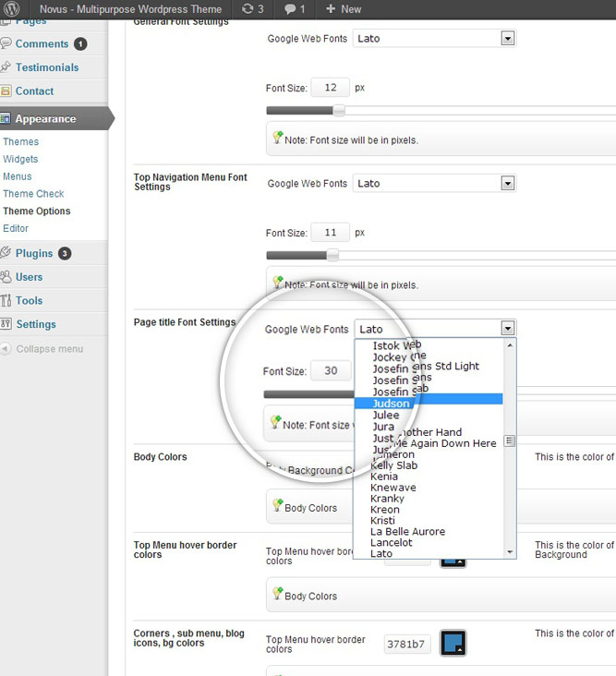Choose Lancelot in the font list
The width and height of the screenshot is (616, 676).
click(x=391, y=542)
